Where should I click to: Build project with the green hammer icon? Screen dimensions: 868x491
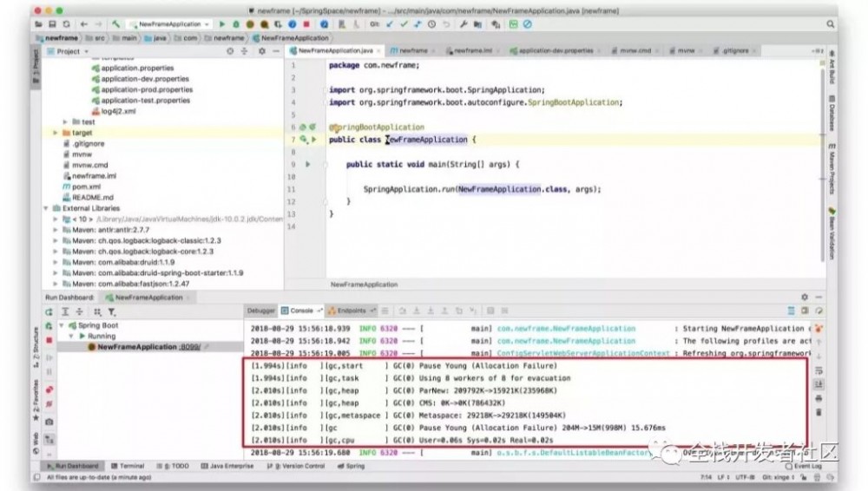[x=115, y=24]
